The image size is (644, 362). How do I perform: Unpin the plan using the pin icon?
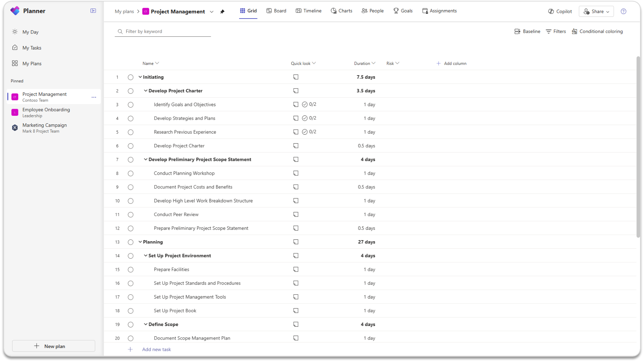[x=222, y=11]
